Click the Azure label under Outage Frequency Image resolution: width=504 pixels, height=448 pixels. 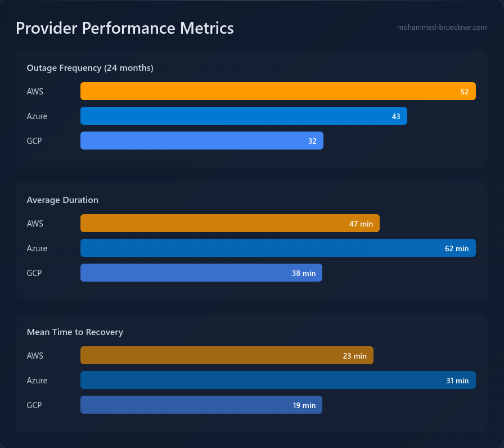(37, 116)
